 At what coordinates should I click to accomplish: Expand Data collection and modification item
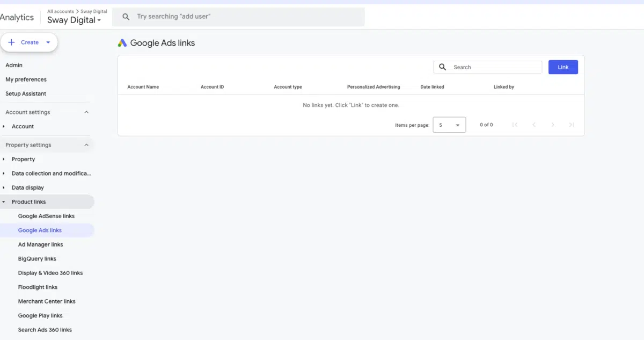(4, 173)
